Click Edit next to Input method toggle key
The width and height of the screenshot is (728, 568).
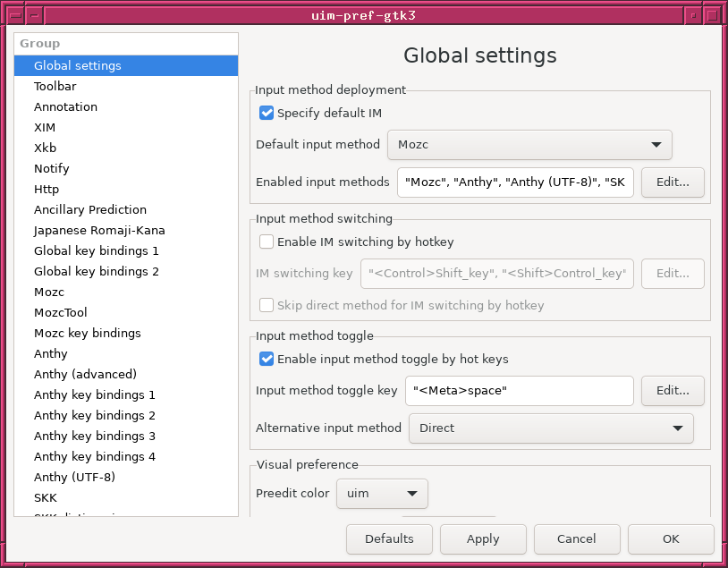pos(673,390)
